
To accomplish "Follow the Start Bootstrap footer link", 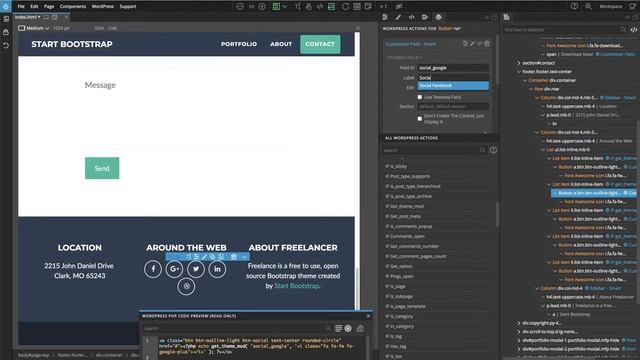I will pos(297,286).
